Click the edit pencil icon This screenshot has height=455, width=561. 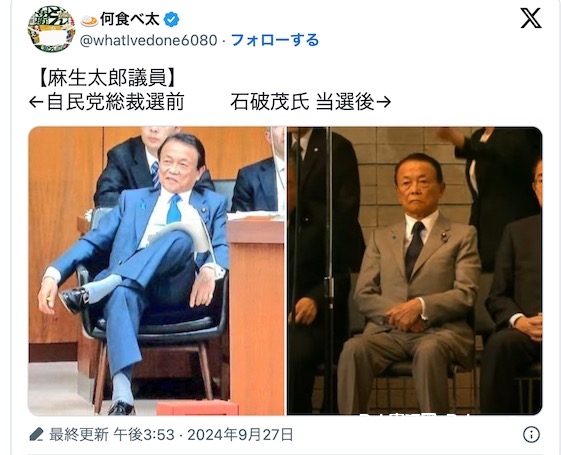click(x=36, y=435)
